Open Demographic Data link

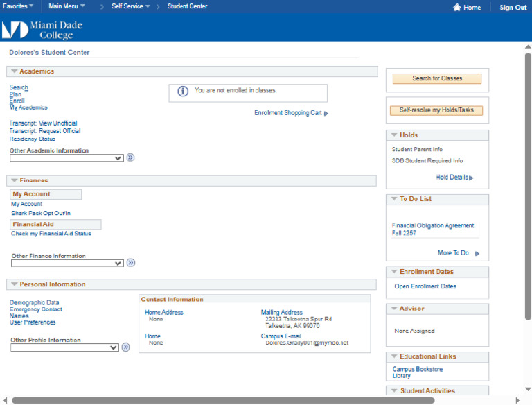[35, 302]
